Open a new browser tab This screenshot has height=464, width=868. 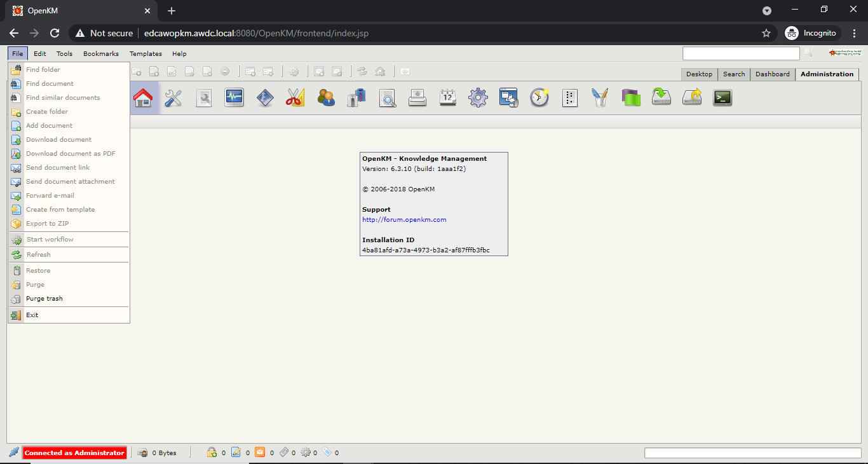point(172,11)
